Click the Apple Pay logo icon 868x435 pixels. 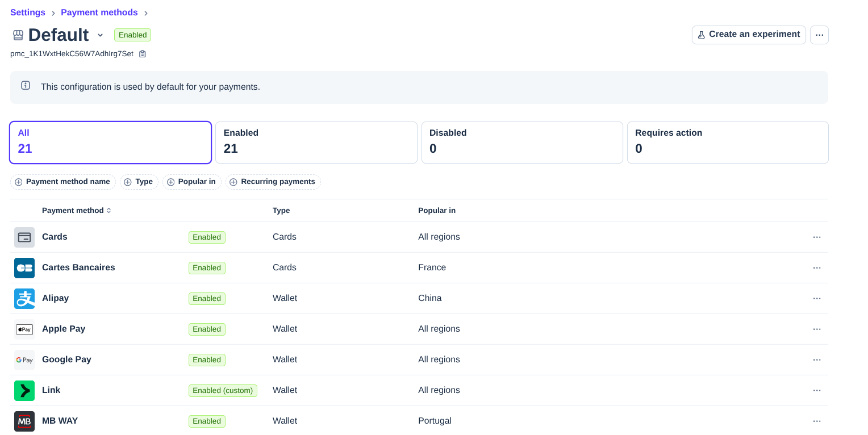(x=24, y=329)
